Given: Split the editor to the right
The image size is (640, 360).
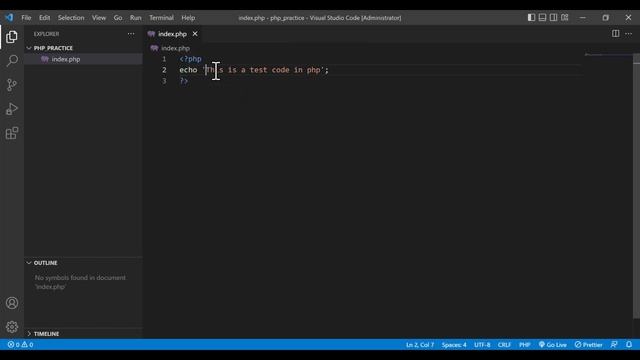Looking at the screenshot, I should click(x=616, y=33).
